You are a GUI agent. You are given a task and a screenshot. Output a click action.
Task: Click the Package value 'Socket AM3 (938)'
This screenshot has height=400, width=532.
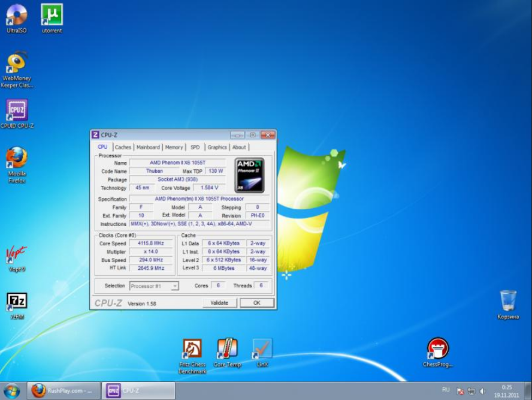tap(177, 179)
